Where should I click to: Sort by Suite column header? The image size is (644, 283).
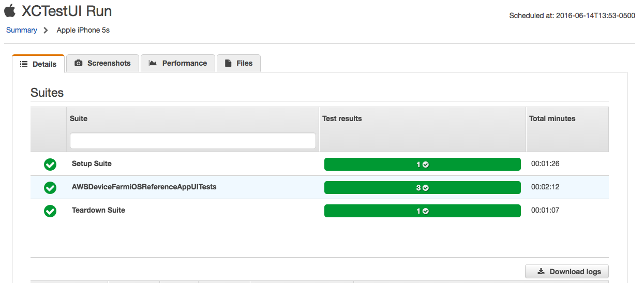[79, 118]
